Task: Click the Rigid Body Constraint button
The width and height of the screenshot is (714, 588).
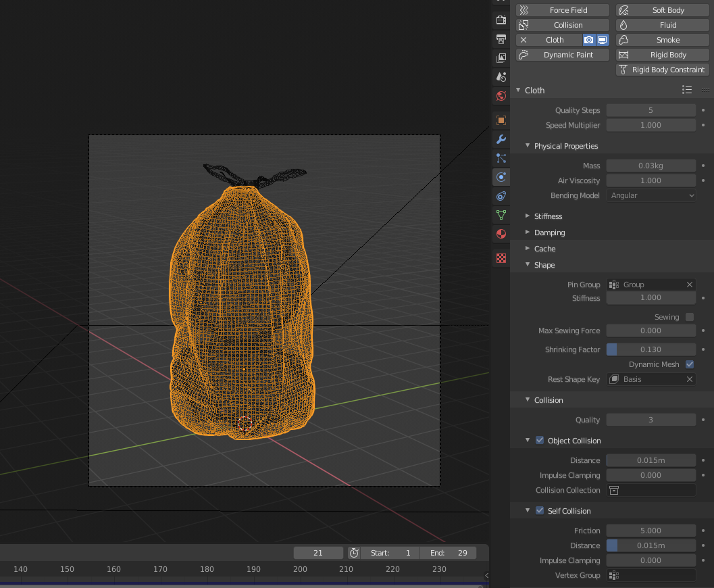Action: tap(662, 70)
